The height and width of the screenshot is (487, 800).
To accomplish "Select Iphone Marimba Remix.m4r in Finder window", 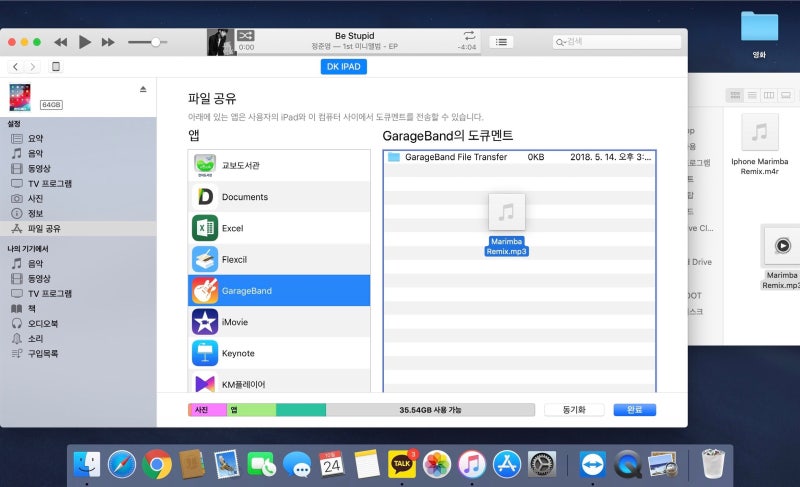I will pyautogui.click(x=759, y=145).
